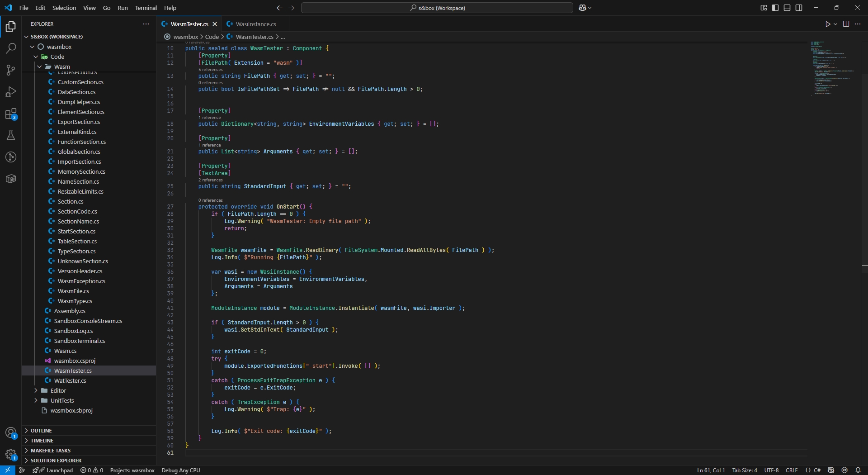Open the Run and Debug view
The height and width of the screenshot is (475, 868).
click(x=11, y=92)
